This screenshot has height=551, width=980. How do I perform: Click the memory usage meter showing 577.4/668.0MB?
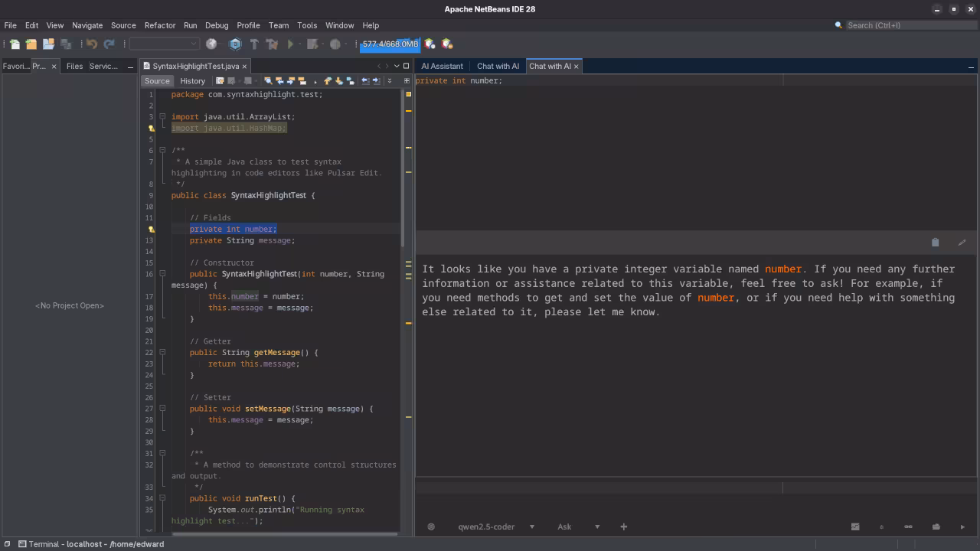pyautogui.click(x=390, y=44)
